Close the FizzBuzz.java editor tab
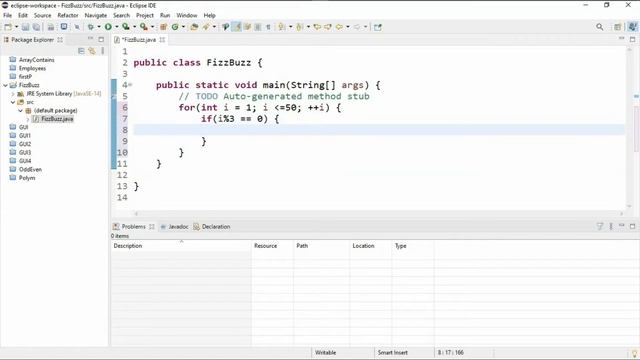This screenshot has width=640, height=360. 162,40
